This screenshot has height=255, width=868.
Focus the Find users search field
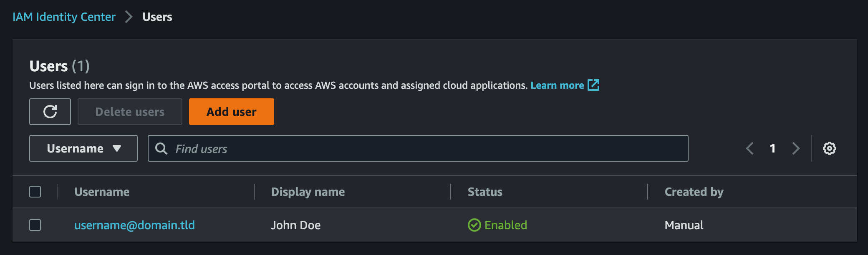(418, 148)
